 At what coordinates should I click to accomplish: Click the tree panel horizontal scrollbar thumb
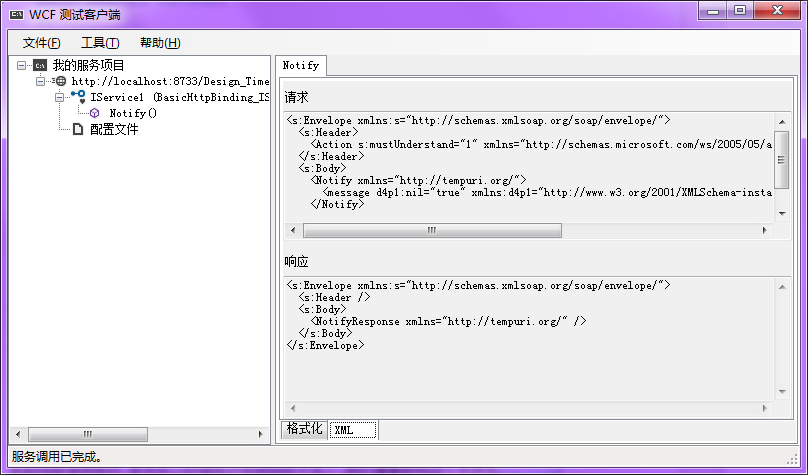point(88,434)
